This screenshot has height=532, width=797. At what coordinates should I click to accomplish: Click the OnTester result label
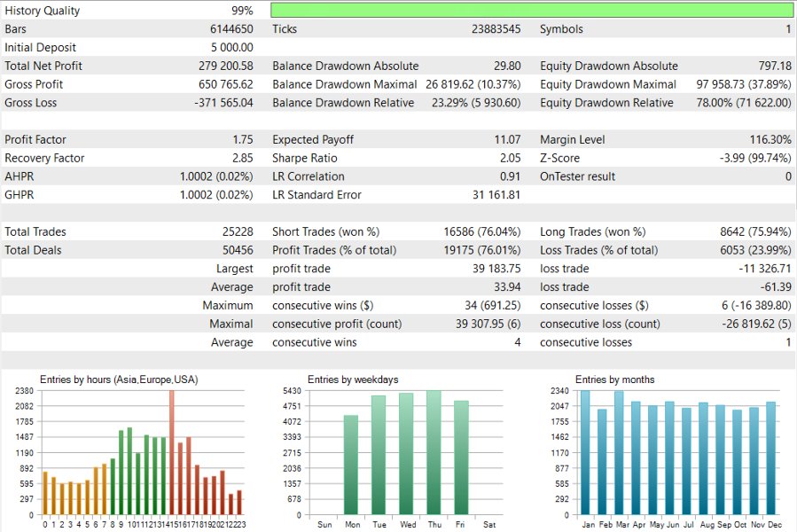[577, 176]
